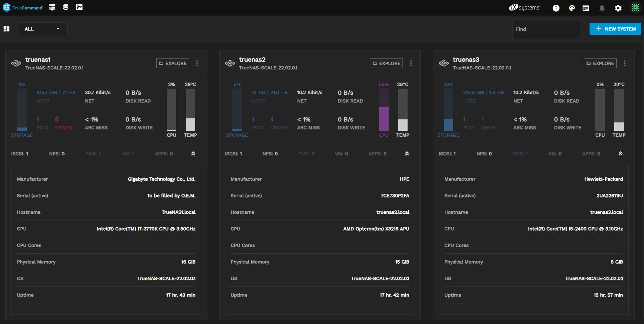Open the help question mark icon

click(x=556, y=8)
